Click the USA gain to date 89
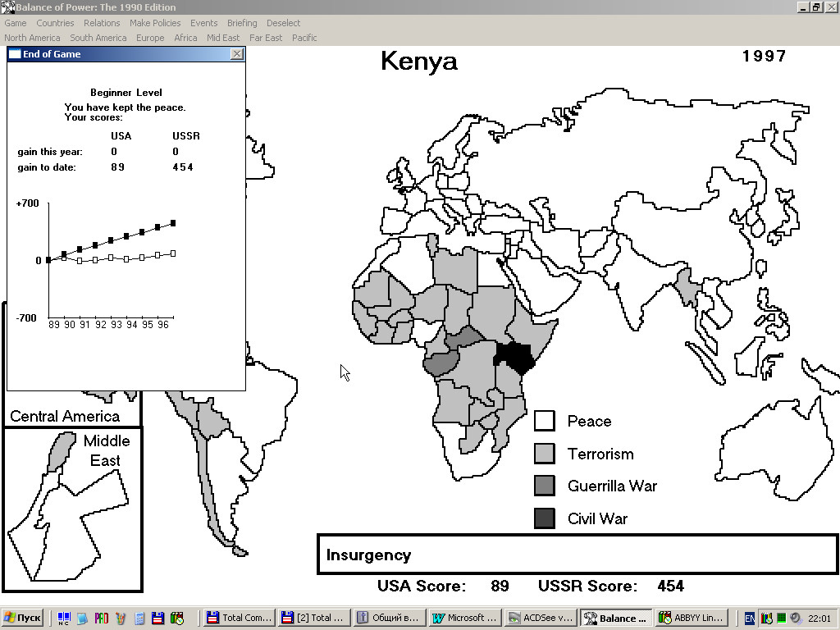The width and height of the screenshot is (840, 630). tap(118, 167)
